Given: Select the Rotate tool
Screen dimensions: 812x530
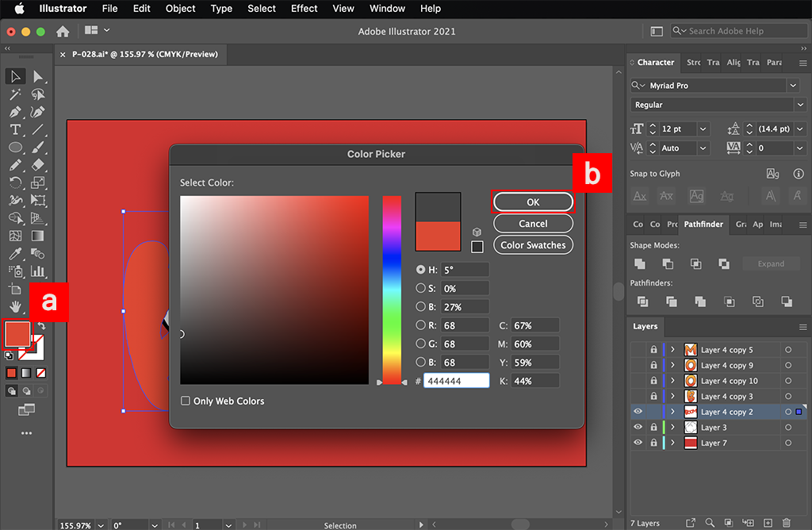Looking at the screenshot, I should tap(16, 182).
